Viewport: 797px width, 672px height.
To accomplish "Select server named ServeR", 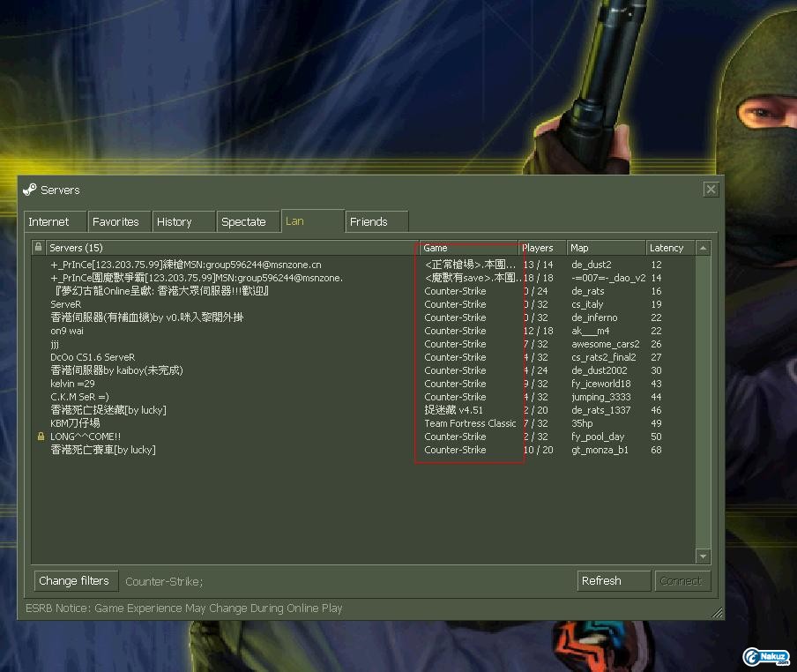I will coord(65,304).
